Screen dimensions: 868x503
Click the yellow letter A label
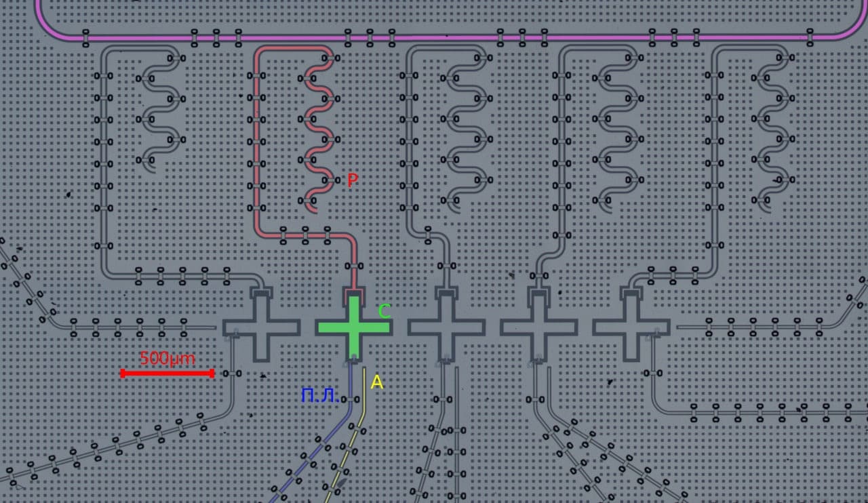point(377,382)
